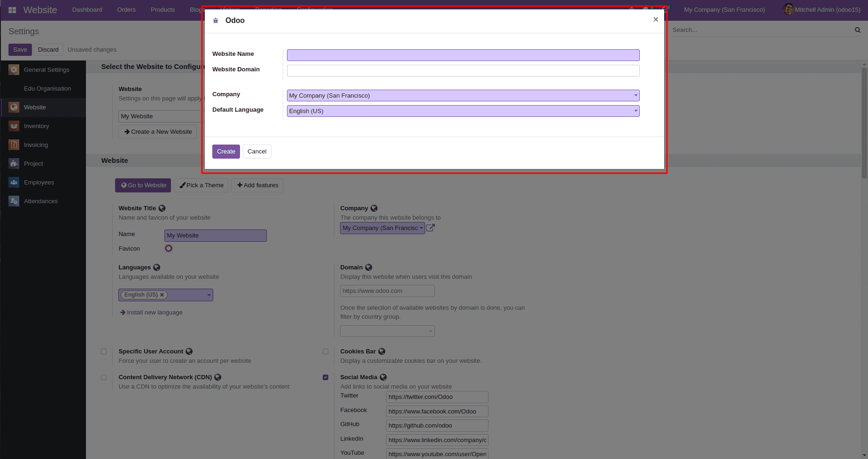
Task: Save the settings
Action: (20, 50)
